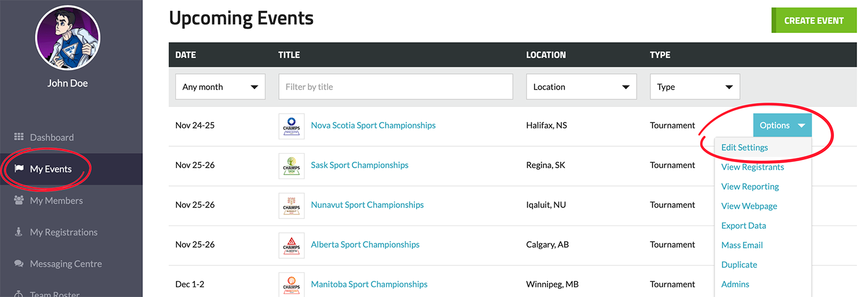Select View Registrants menu entry

752,167
